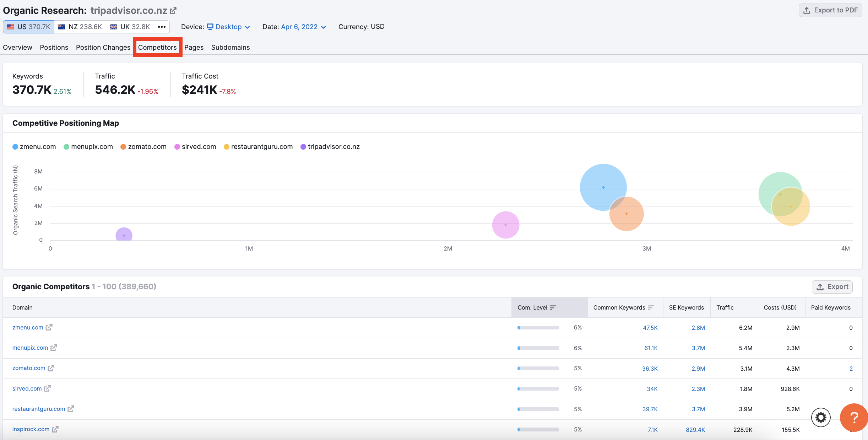Select the US flag database 370.7K
868x440 pixels.
coord(29,27)
